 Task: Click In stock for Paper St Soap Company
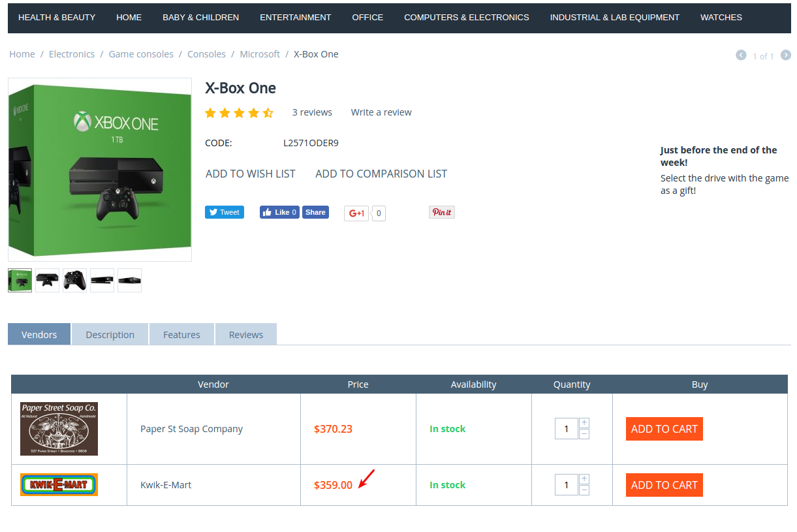click(x=447, y=429)
